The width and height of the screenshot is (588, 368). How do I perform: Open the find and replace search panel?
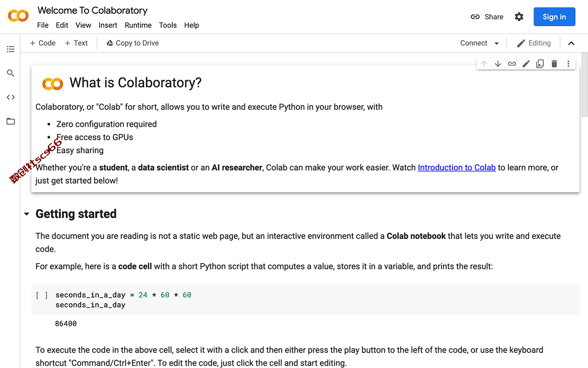(x=11, y=73)
